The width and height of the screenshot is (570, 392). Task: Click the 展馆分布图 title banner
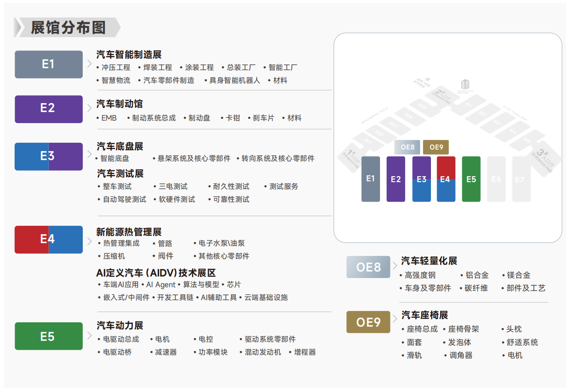[67, 28]
